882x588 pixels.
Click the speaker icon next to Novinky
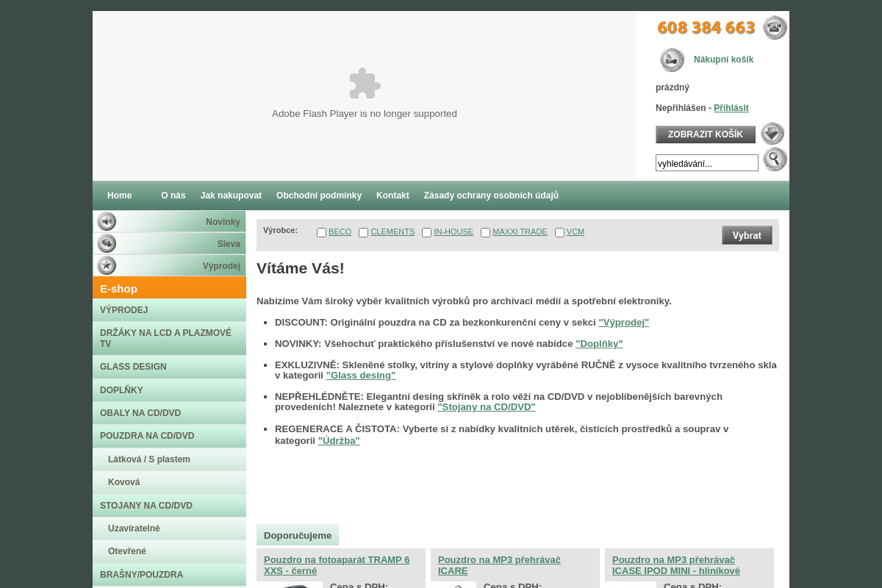pos(107,222)
